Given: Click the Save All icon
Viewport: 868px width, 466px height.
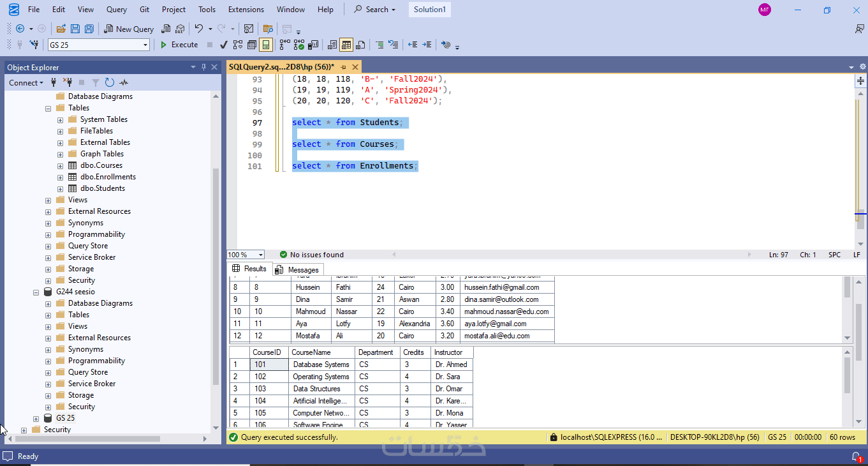Looking at the screenshot, I should coord(89,29).
